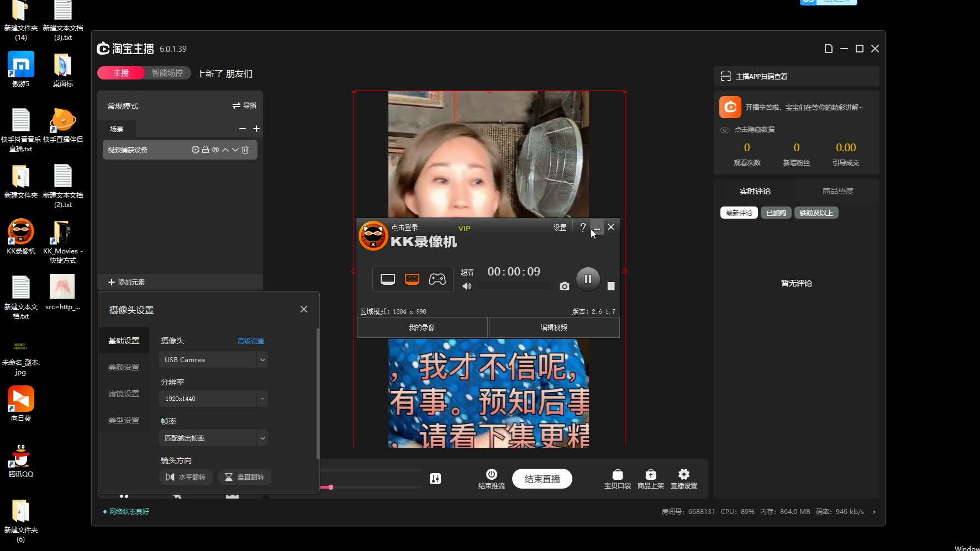Switch to 导播 mode
This screenshot has width=980, height=551.
point(244,105)
